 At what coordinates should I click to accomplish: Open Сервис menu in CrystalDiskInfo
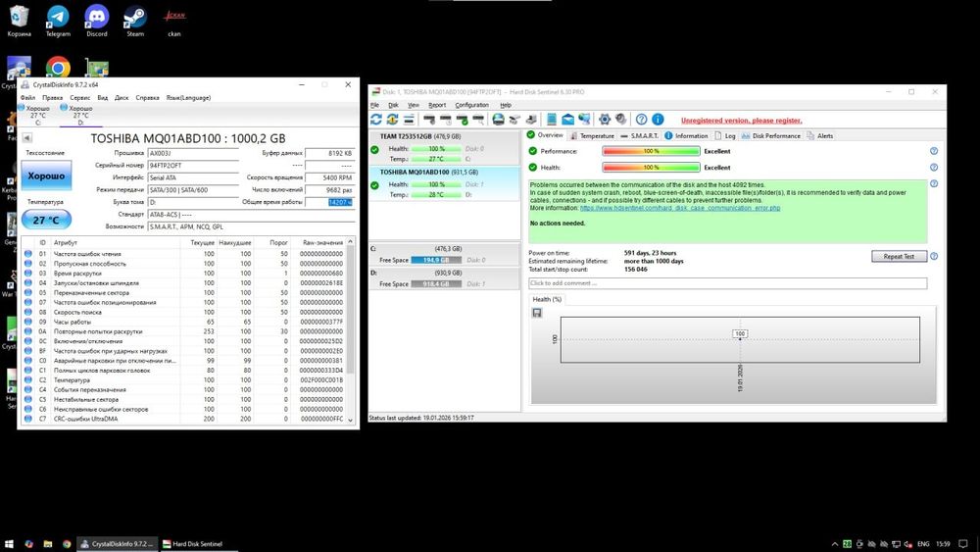pyautogui.click(x=80, y=97)
